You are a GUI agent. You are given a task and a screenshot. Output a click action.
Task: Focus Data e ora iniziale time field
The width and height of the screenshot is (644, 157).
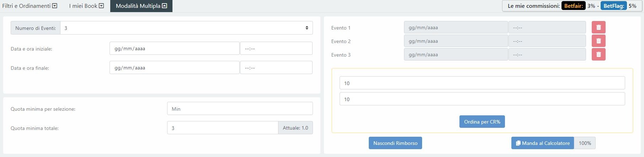tap(276, 48)
